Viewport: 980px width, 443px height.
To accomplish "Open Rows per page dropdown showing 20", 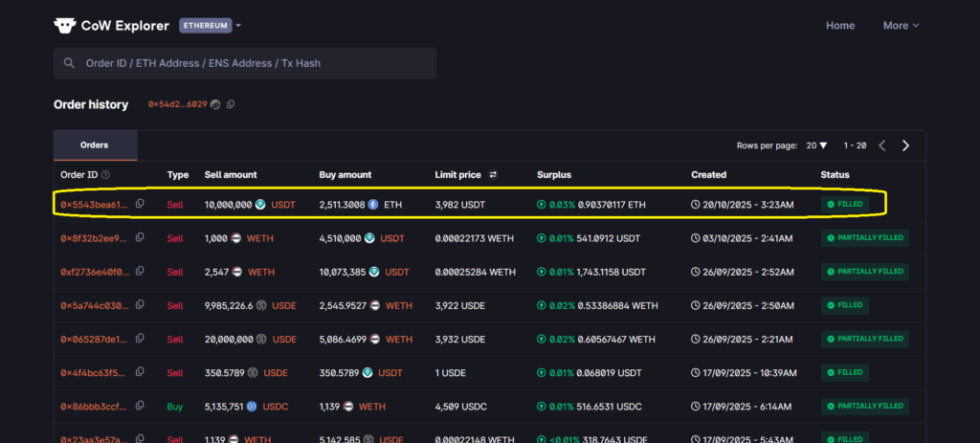I will click(x=816, y=145).
